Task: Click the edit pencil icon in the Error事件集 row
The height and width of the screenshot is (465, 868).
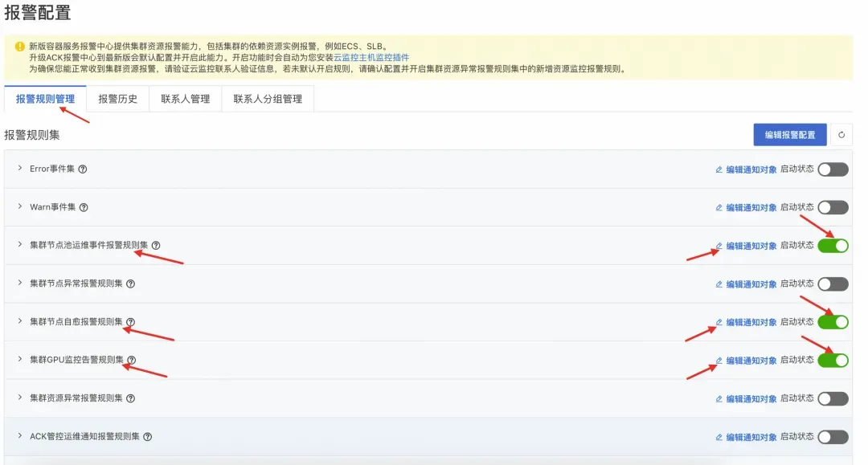Action: point(719,169)
